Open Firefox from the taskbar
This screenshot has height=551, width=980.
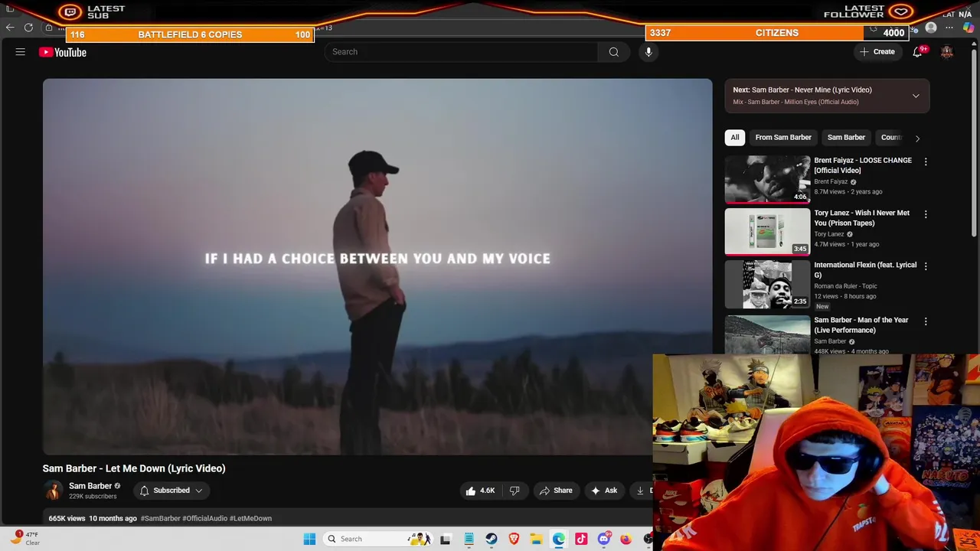(626, 539)
